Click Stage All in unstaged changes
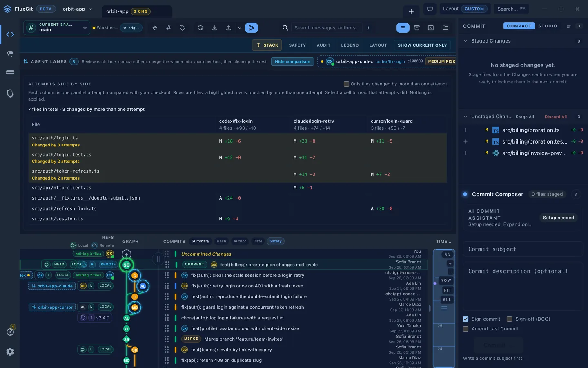 (x=525, y=117)
